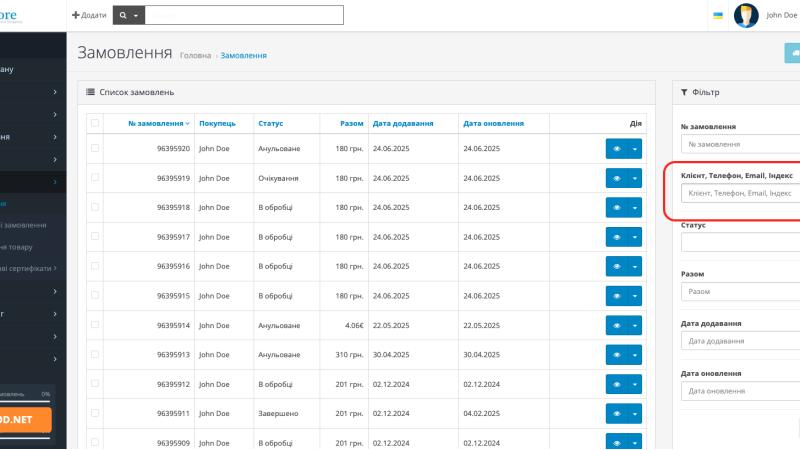Image resolution: width=800 pixels, height=450 pixels.
Task: Tick checkbox for order 96395914
Action: click(95, 324)
